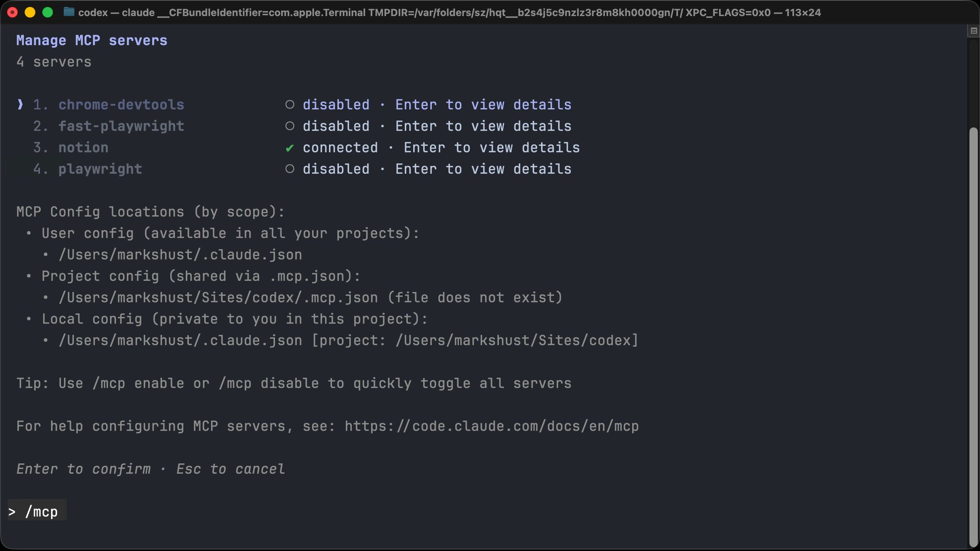This screenshot has width=980, height=551.
Task: Click the red close window button
Action: click(x=13, y=12)
